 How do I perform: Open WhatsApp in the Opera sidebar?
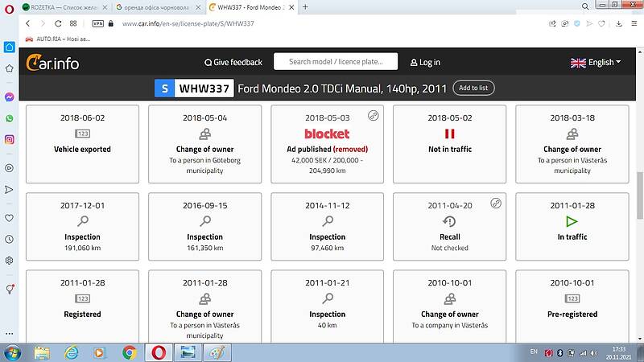(x=9, y=117)
